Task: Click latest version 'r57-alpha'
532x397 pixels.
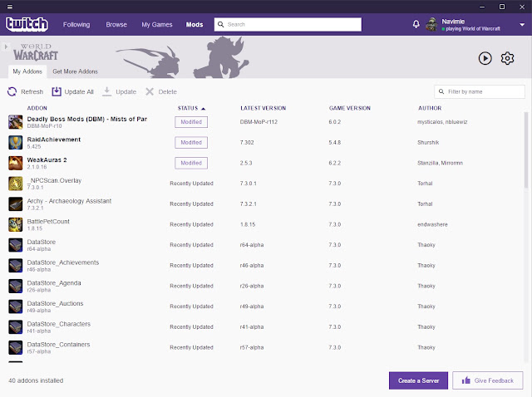Action: [251, 347]
